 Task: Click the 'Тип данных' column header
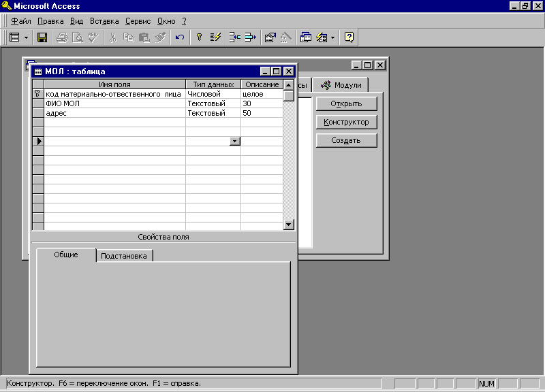213,84
